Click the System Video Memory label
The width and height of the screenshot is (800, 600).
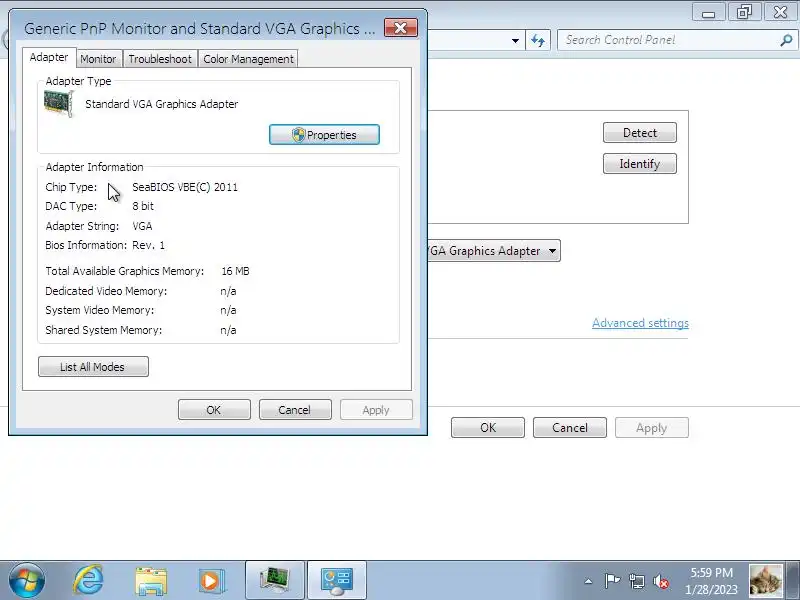click(99, 310)
